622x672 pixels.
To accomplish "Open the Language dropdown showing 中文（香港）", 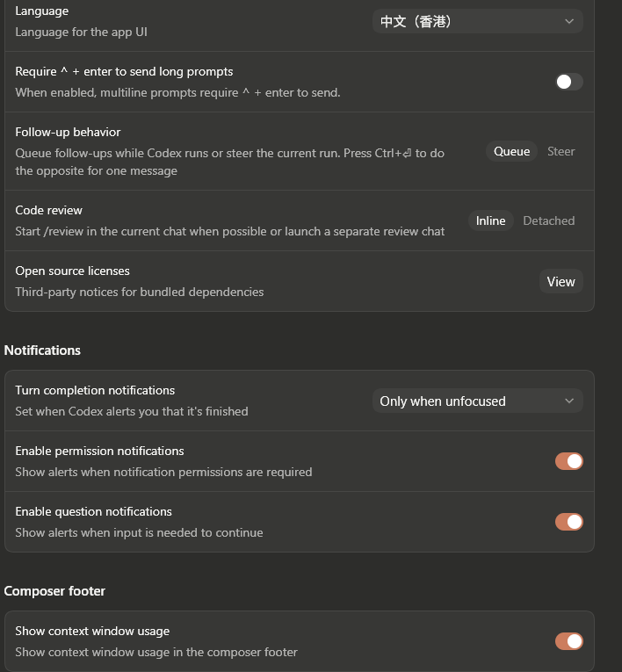I will coord(478,21).
